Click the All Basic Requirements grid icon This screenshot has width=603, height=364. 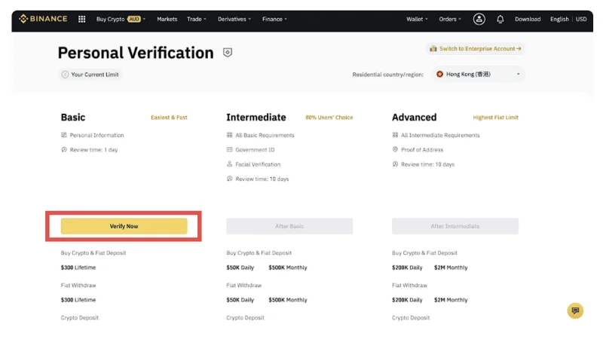coord(230,135)
